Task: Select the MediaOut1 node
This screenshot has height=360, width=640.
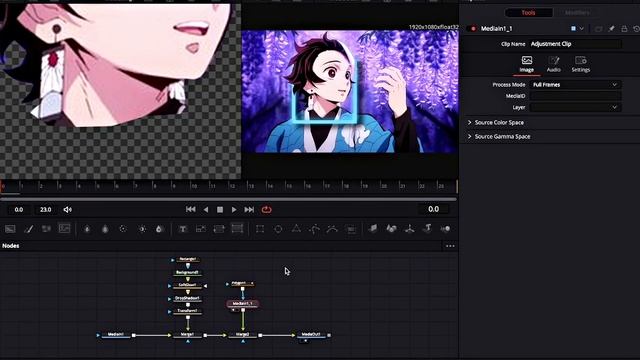Action: (311, 335)
